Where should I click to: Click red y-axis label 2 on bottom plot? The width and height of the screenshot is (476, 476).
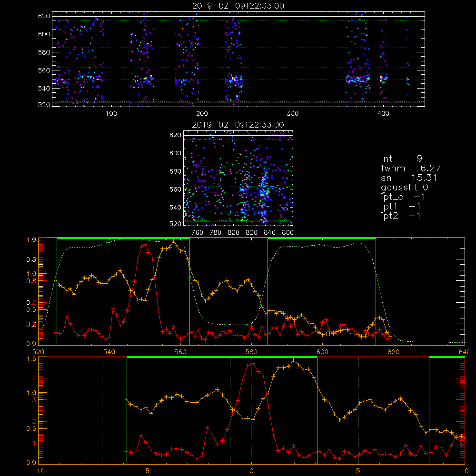coord(34,422)
